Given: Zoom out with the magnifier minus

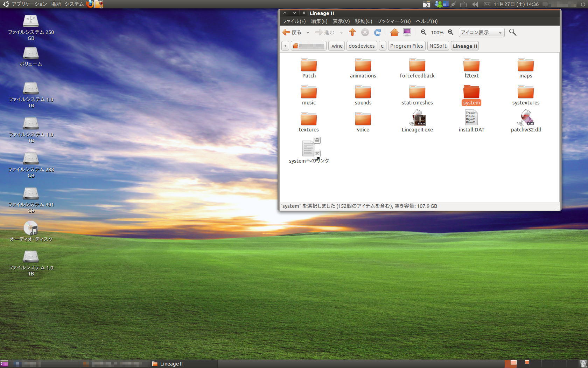Looking at the screenshot, I should (x=423, y=32).
